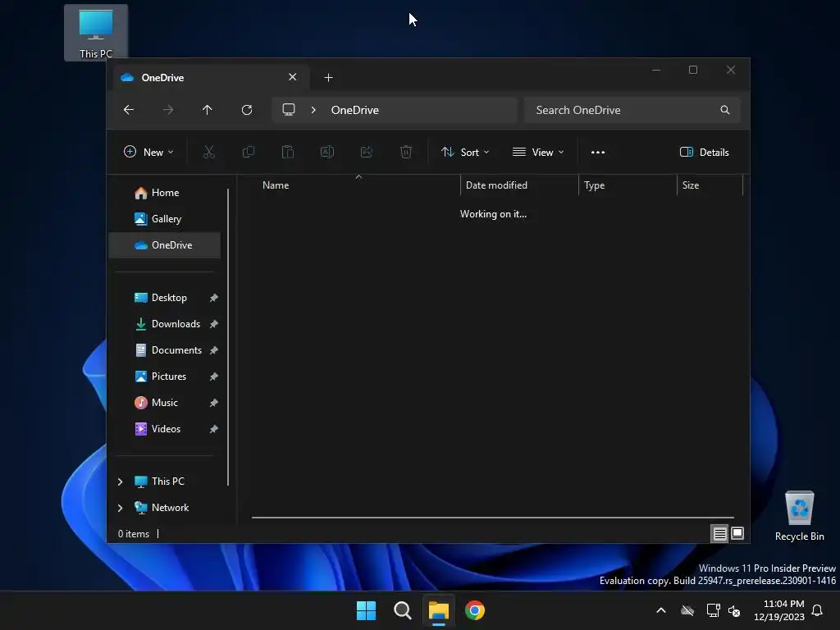The image size is (840, 630).
Task: Click the '0 items' status bar text
Action: [134, 534]
